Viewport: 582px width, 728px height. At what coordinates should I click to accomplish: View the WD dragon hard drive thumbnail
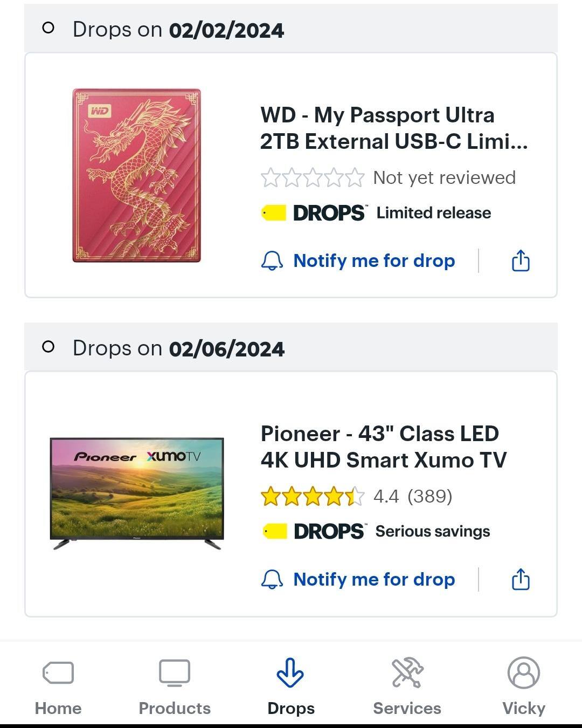[x=137, y=176]
